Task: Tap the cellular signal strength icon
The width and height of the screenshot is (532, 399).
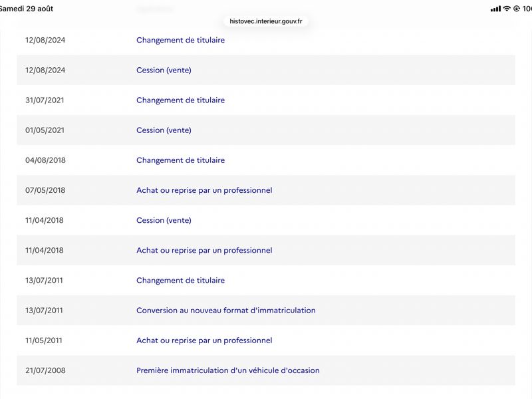Action: [495, 9]
